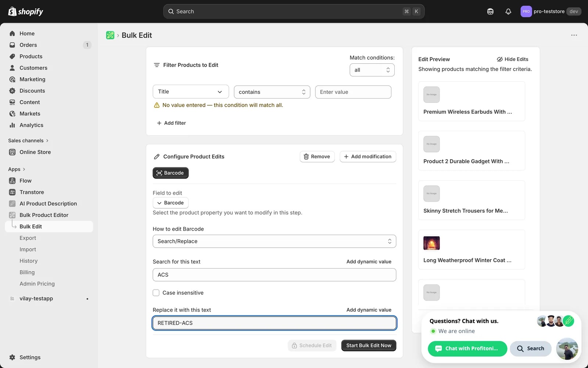Open the Title filter field dropdown
Screen dimensions: 588x368
pos(191,92)
